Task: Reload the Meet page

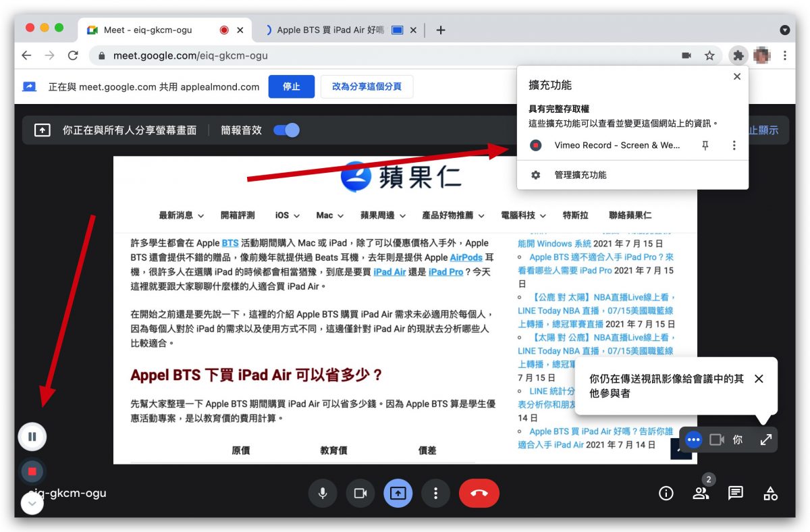Action: pos(73,55)
